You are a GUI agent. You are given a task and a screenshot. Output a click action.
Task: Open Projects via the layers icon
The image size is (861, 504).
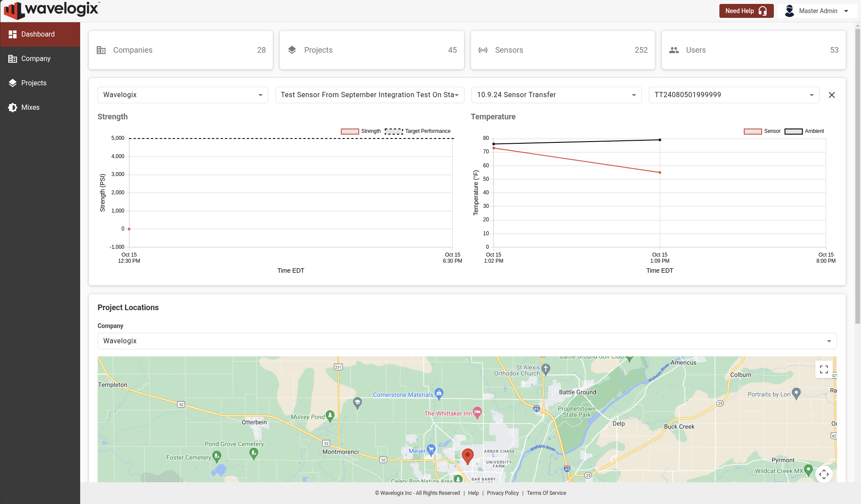tap(12, 83)
